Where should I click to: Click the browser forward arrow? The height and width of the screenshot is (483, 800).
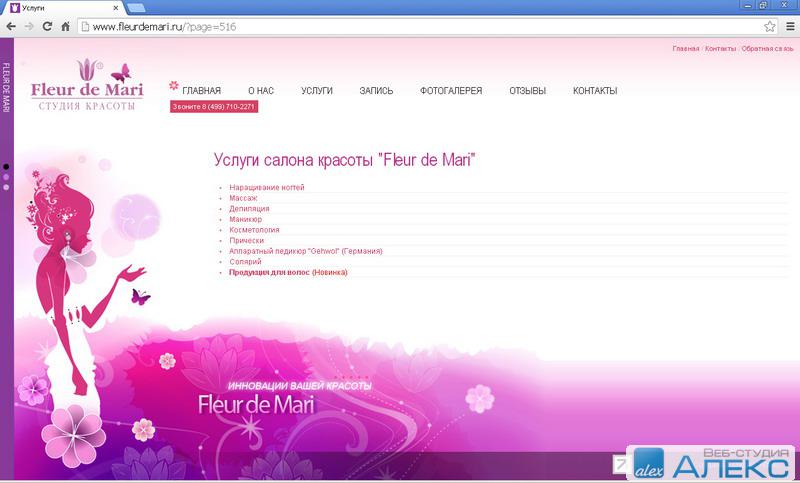29,27
